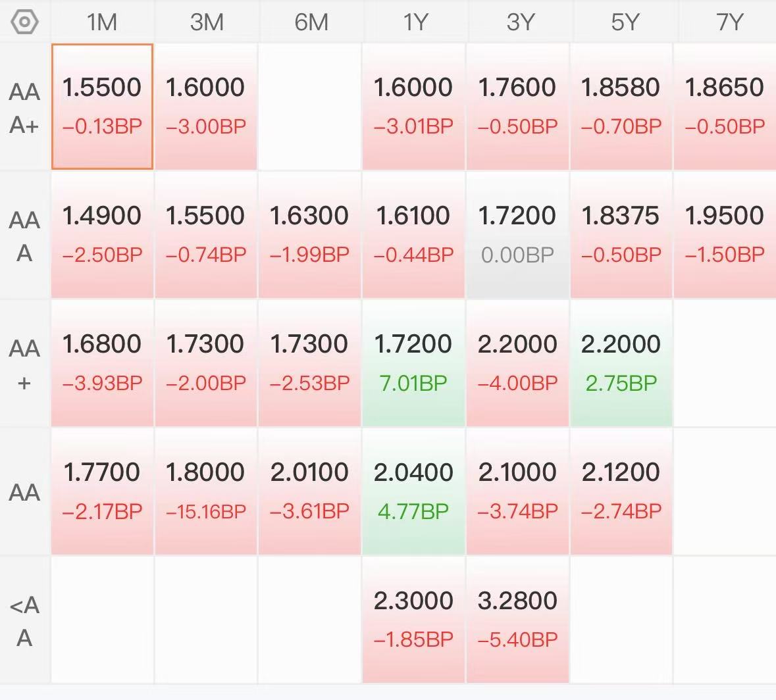The height and width of the screenshot is (700, 776).
Task: Open the <AA 3Y cell showing 3.2800
Action: 517,620
